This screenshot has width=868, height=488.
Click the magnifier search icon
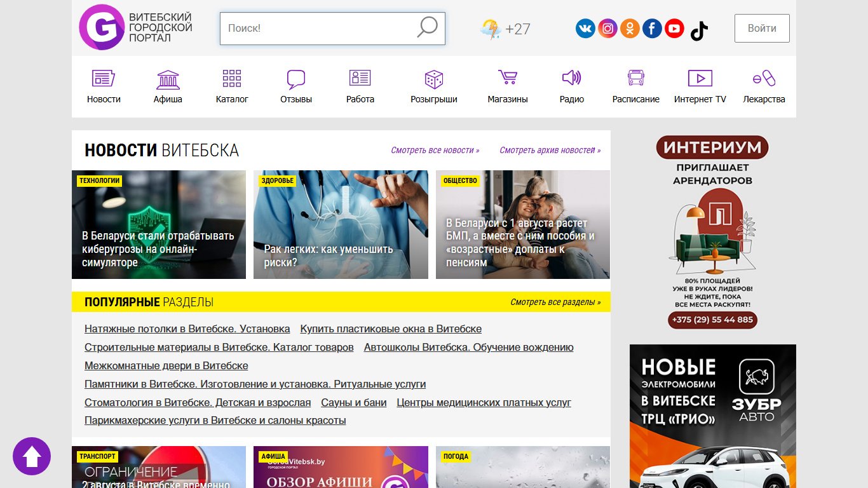427,27
